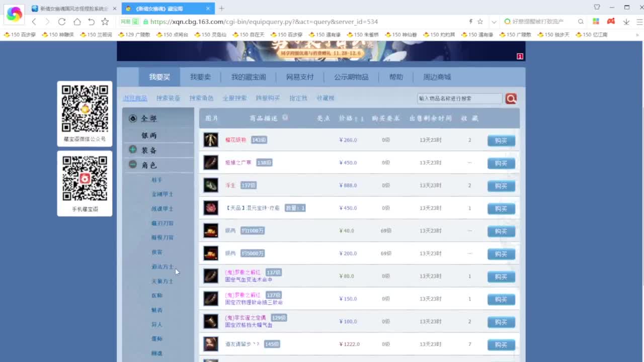Select the 全部 category in sidebar
644x362 pixels.
coord(148,119)
